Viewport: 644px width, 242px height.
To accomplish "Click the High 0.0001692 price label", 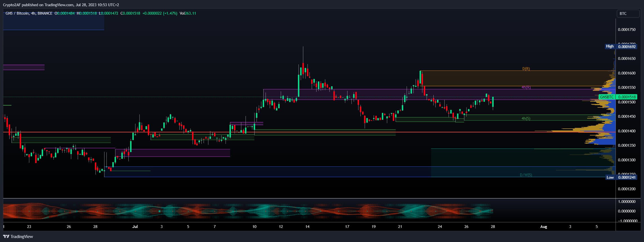I will (621, 46).
